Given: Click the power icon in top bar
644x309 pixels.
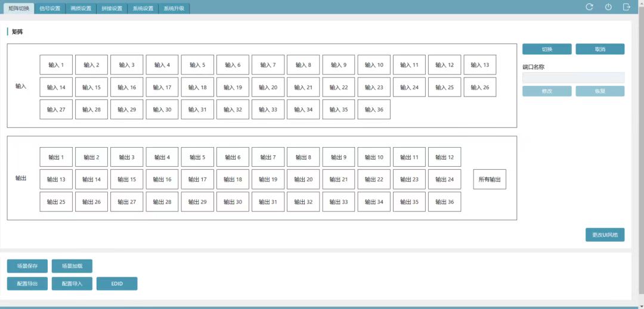Looking at the screenshot, I should 608,7.
